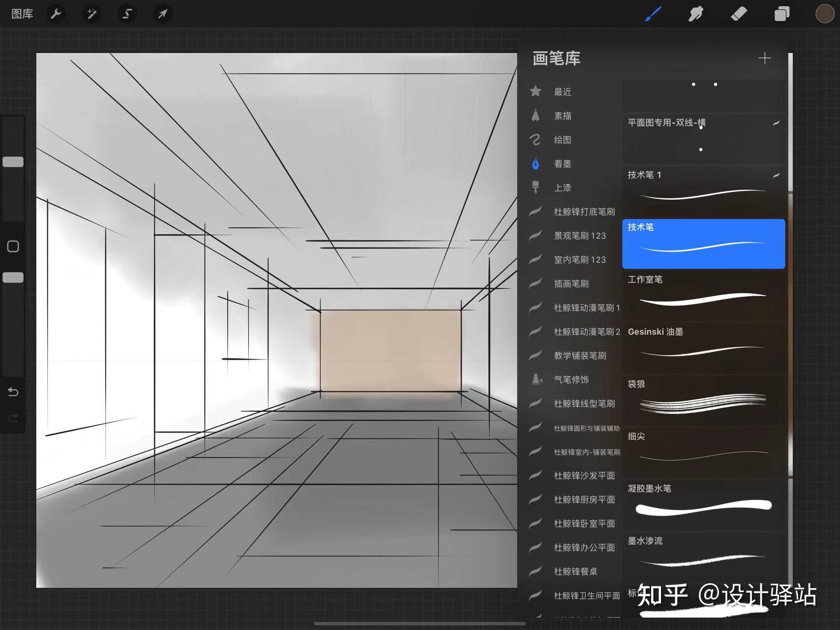Screen dimensions: 840x630
Task: Open the 插画笔刷 brush set
Action: click(574, 283)
